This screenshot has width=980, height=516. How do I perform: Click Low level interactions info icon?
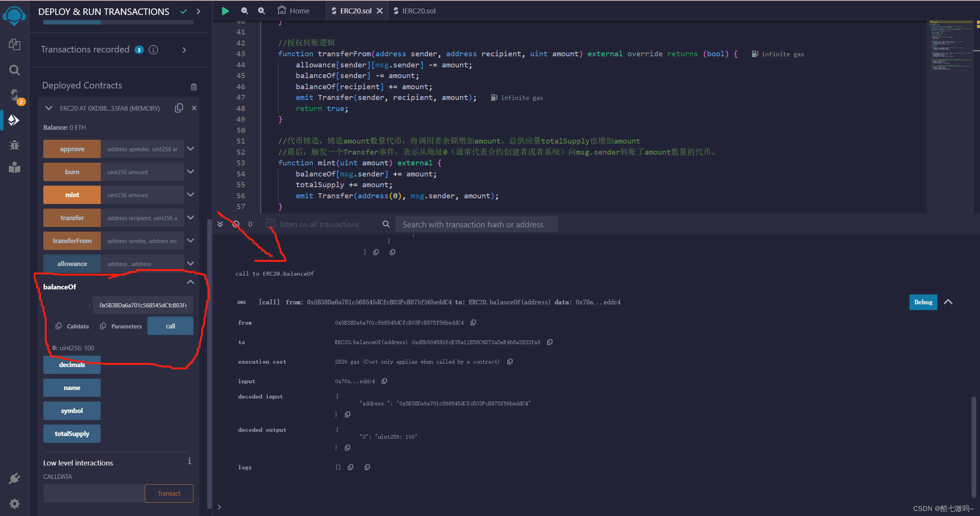tap(189, 461)
